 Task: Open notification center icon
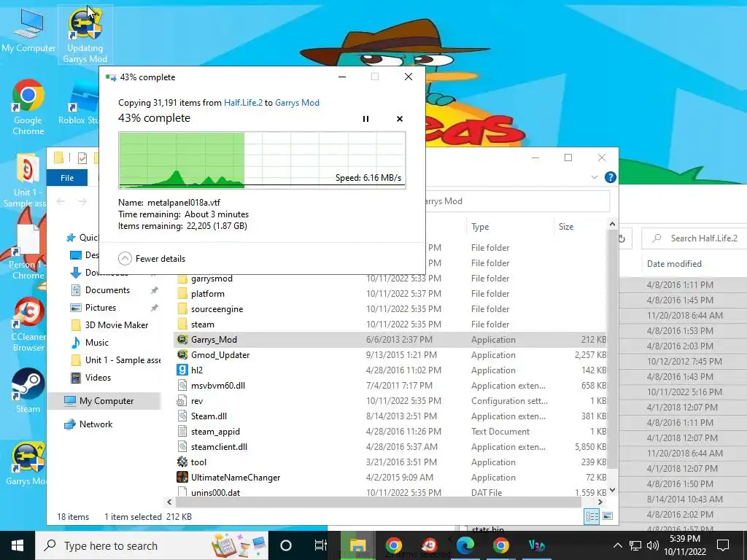tap(723, 545)
